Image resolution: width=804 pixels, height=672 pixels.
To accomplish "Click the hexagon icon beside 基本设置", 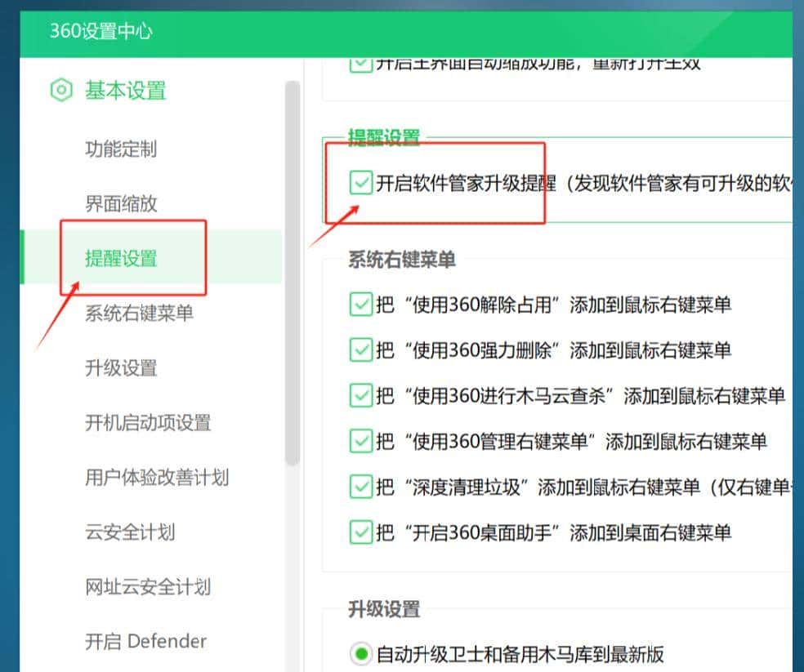I will click(x=61, y=91).
